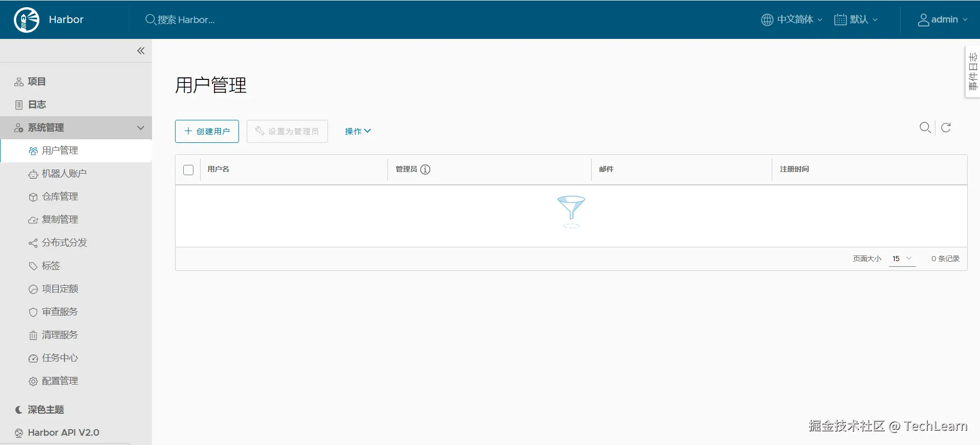
Task: Open the page size 15 dropdown
Action: coord(902,259)
